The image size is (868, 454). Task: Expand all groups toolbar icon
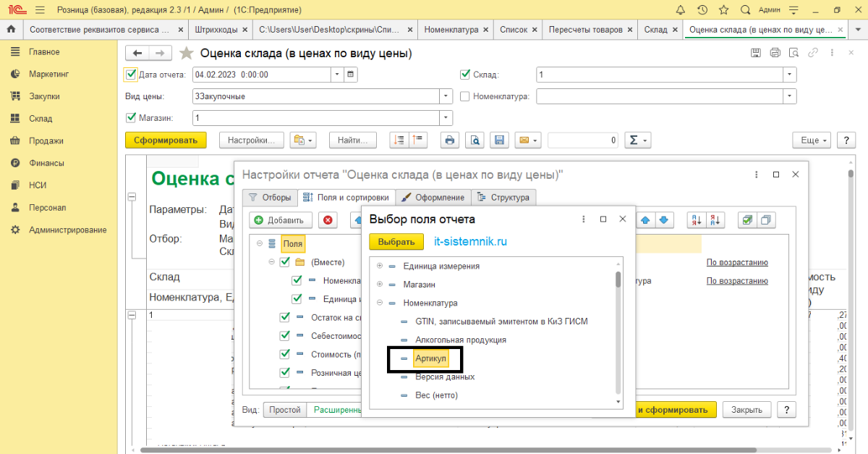399,140
